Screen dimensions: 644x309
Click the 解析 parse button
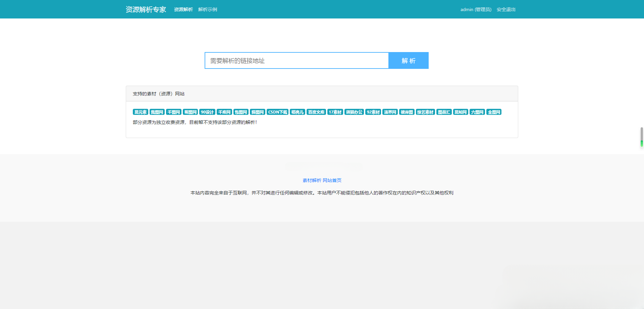pos(408,61)
